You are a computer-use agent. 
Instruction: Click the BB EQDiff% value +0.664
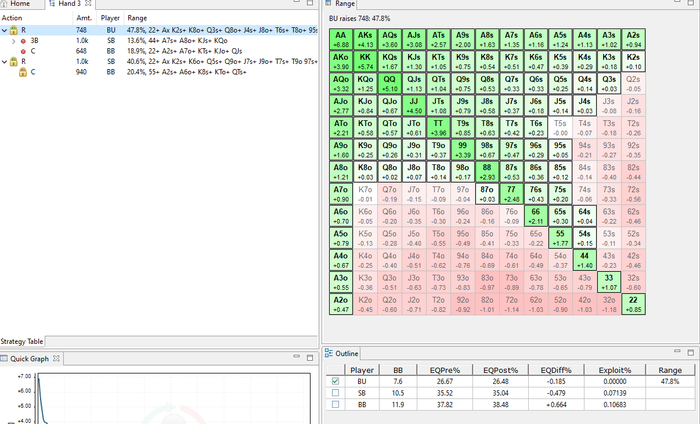point(556,405)
